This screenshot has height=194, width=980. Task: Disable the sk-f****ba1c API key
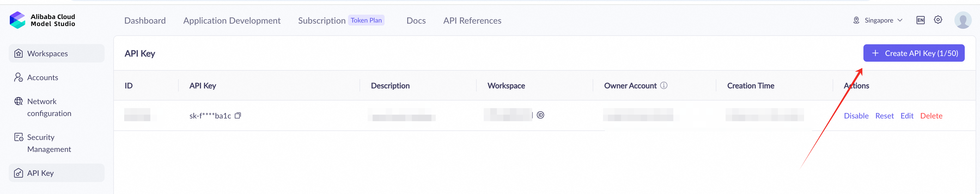[x=856, y=116]
